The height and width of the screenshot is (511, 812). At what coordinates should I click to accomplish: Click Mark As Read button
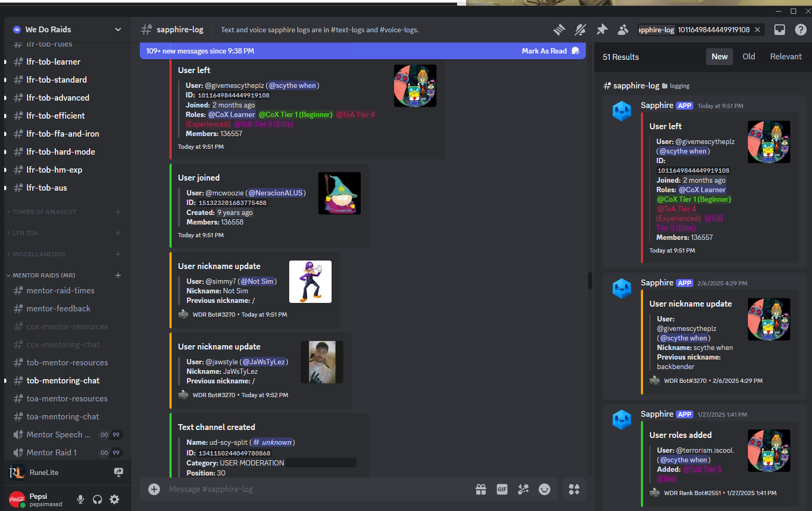550,51
